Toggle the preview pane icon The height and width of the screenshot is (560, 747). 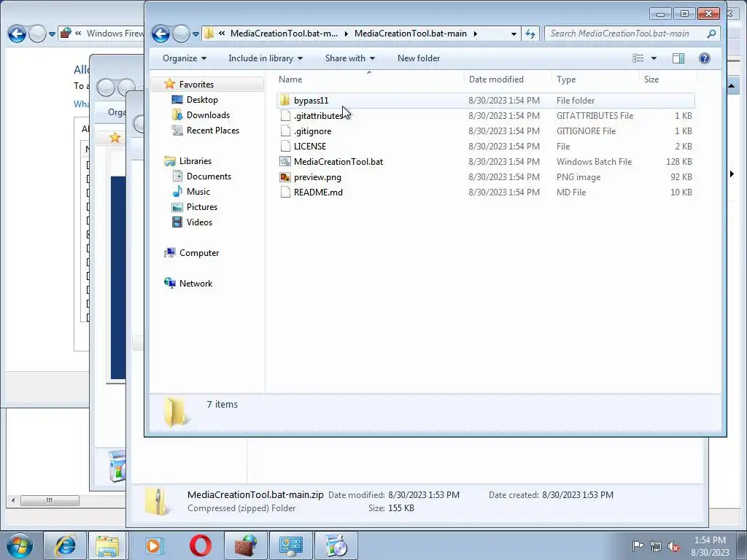(x=678, y=58)
